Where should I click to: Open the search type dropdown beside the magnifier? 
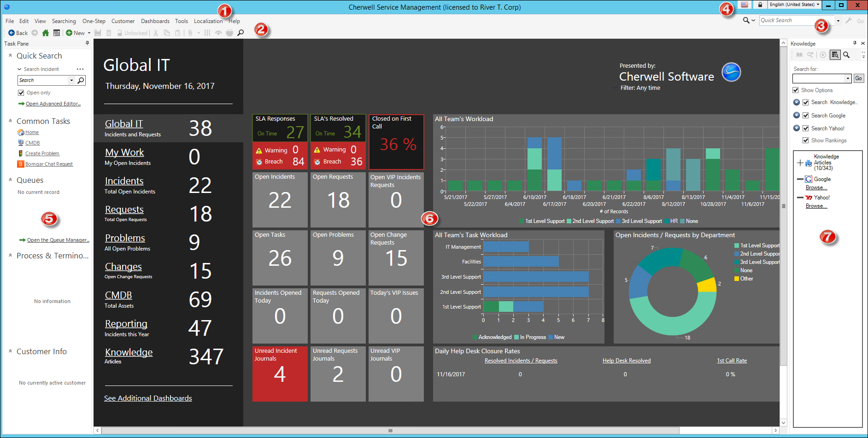753,21
